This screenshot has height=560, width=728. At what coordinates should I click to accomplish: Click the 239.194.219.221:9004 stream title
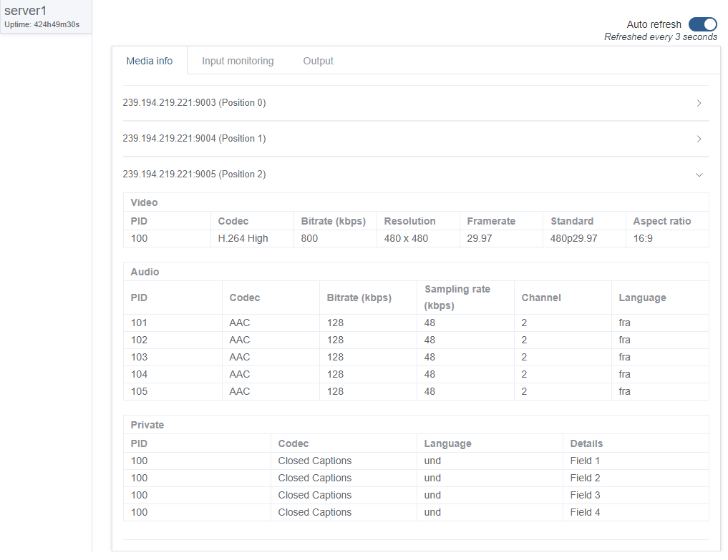[194, 139]
